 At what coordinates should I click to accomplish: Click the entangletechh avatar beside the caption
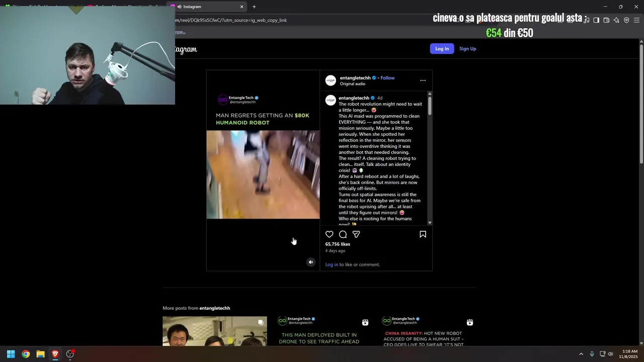[331, 100]
